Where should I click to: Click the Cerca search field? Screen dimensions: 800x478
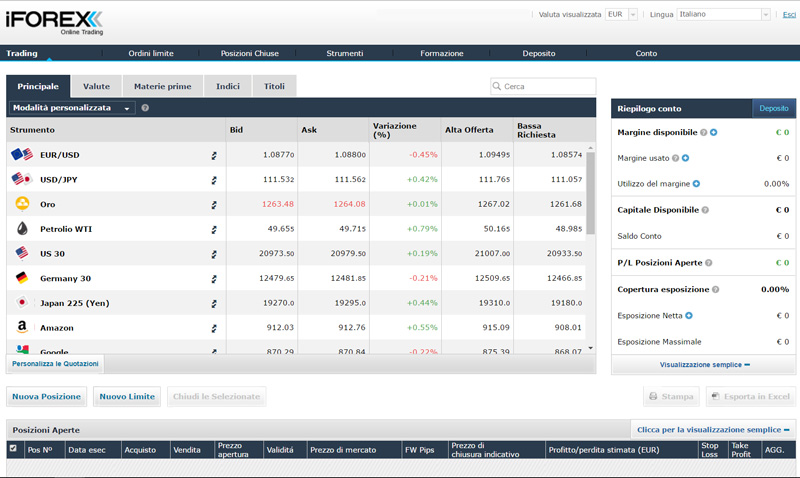pyautogui.click(x=543, y=86)
